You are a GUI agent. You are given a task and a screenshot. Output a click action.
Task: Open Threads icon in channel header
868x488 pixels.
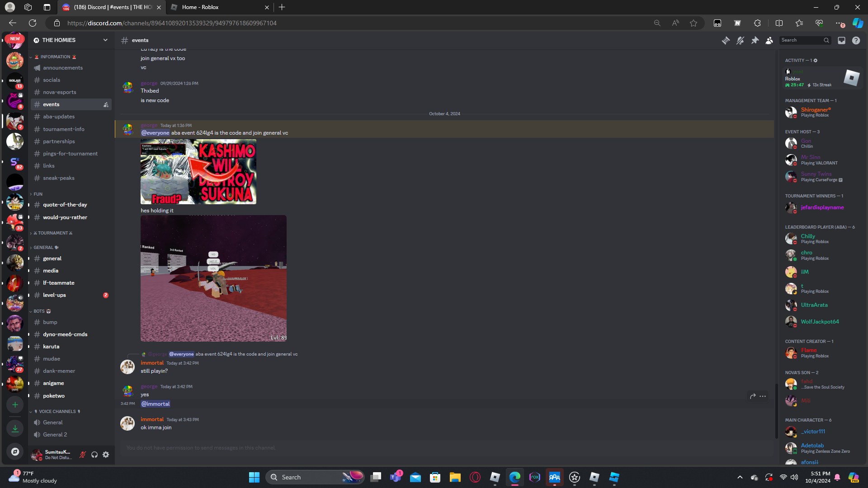coord(726,40)
